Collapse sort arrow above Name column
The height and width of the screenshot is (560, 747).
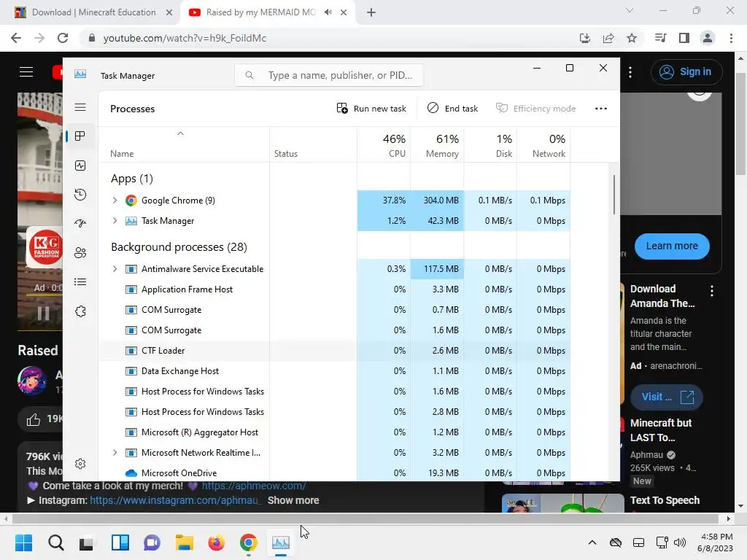point(180,134)
